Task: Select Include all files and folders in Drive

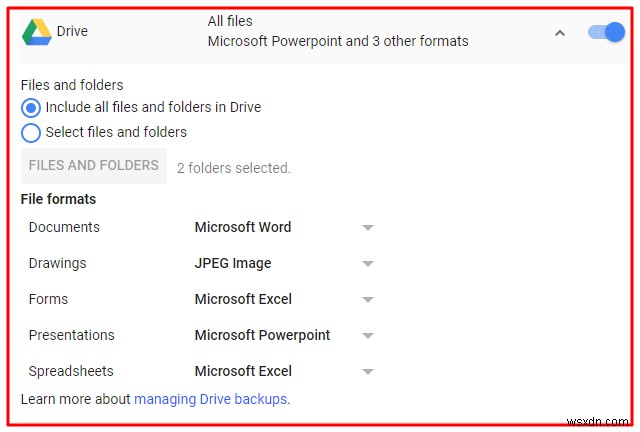Action: [x=31, y=107]
